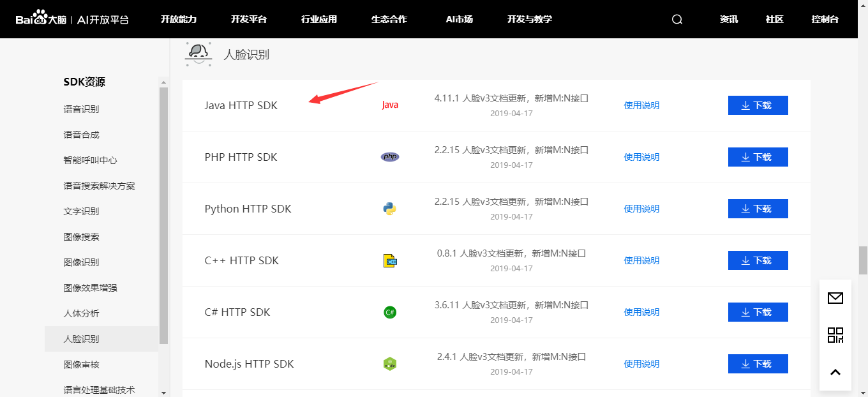Click the Python logo icon
868x397 pixels.
tap(389, 208)
